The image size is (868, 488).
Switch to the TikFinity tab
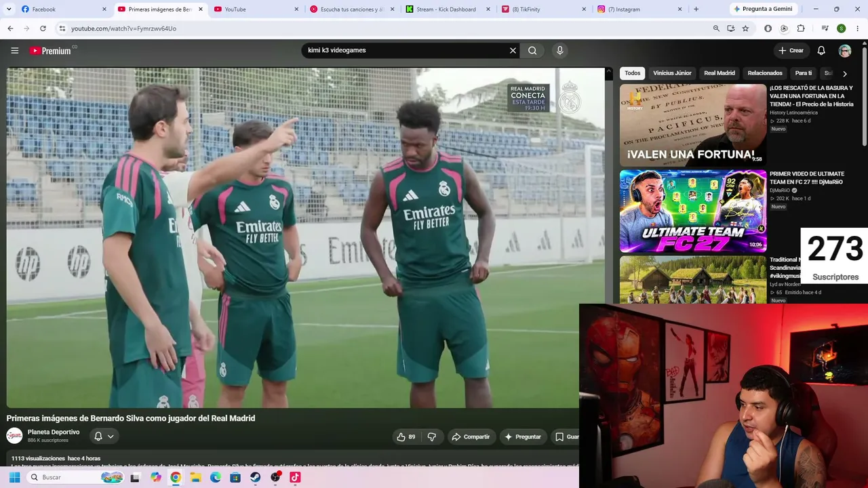point(544,9)
